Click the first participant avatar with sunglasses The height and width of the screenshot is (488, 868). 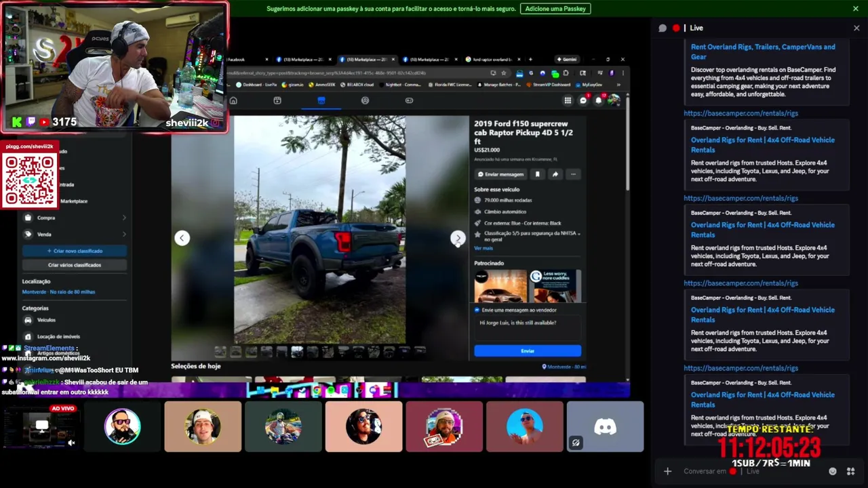point(122,426)
